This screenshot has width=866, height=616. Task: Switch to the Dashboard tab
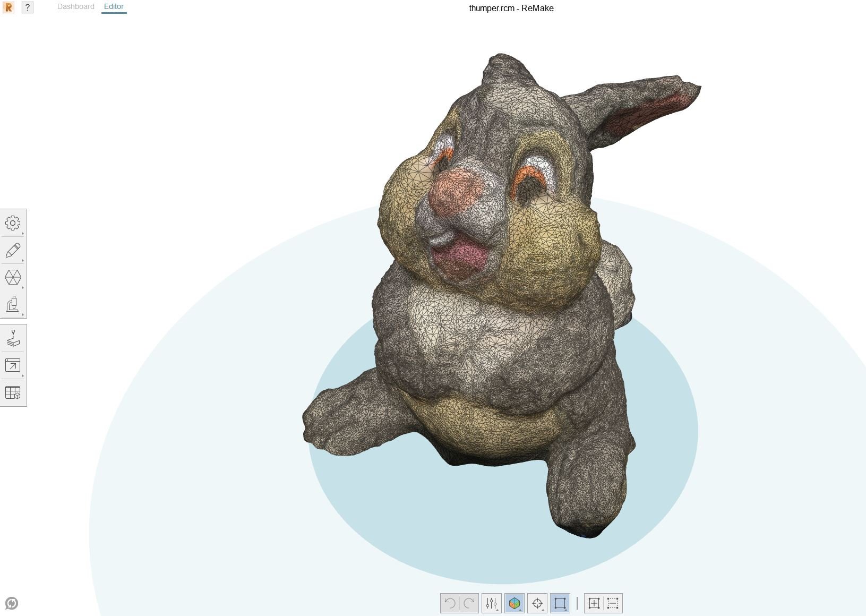point(76,6)
